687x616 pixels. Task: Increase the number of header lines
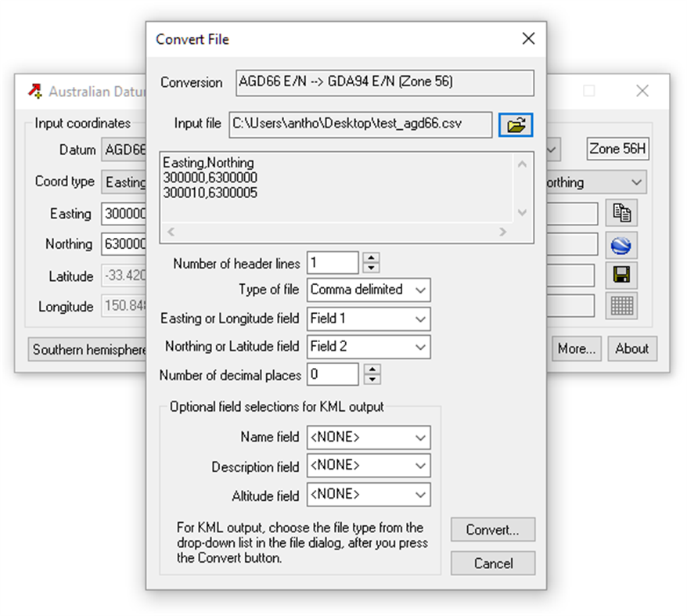click(371, 258)
